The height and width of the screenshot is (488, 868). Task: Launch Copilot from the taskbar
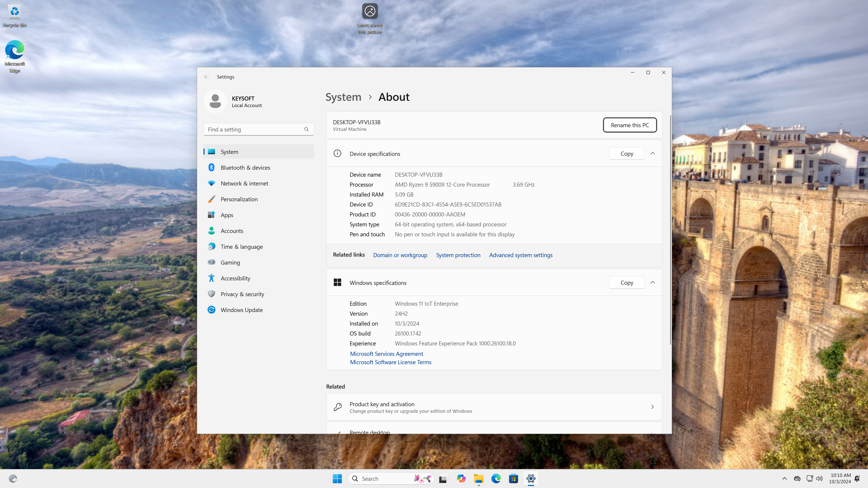(461, 479)
